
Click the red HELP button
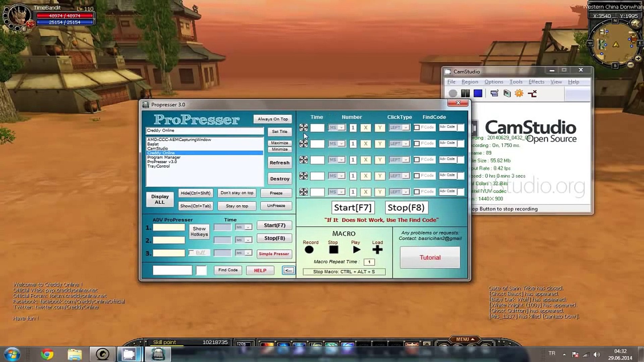(260, 270)
